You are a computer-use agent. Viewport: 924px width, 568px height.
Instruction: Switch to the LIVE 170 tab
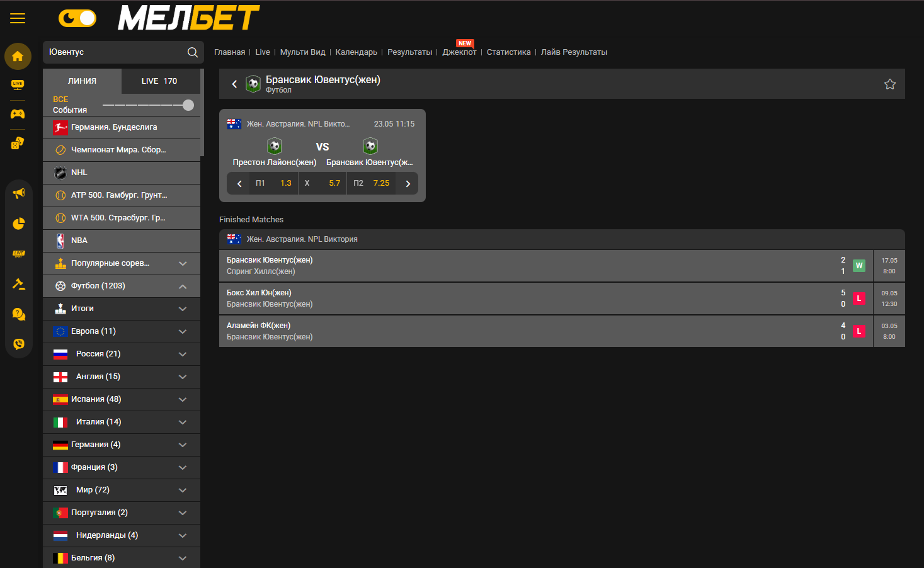point(159,81)
